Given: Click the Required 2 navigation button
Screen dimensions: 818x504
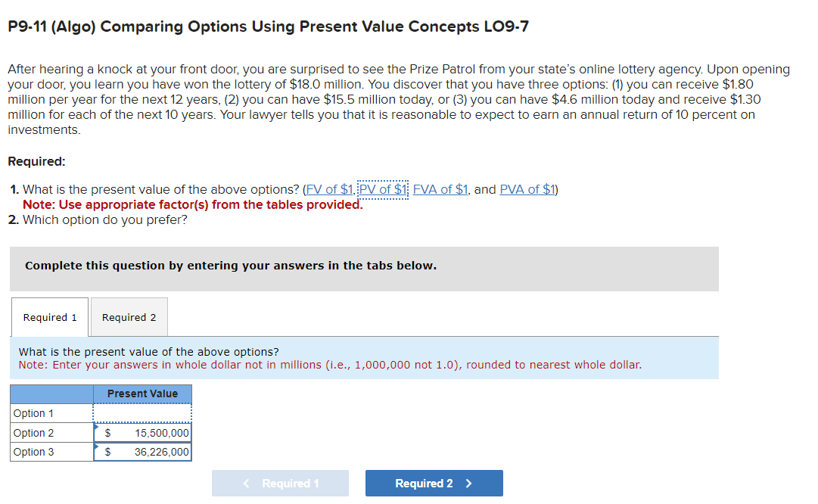Looking at the screenshot, I should [x=434, y=483].
